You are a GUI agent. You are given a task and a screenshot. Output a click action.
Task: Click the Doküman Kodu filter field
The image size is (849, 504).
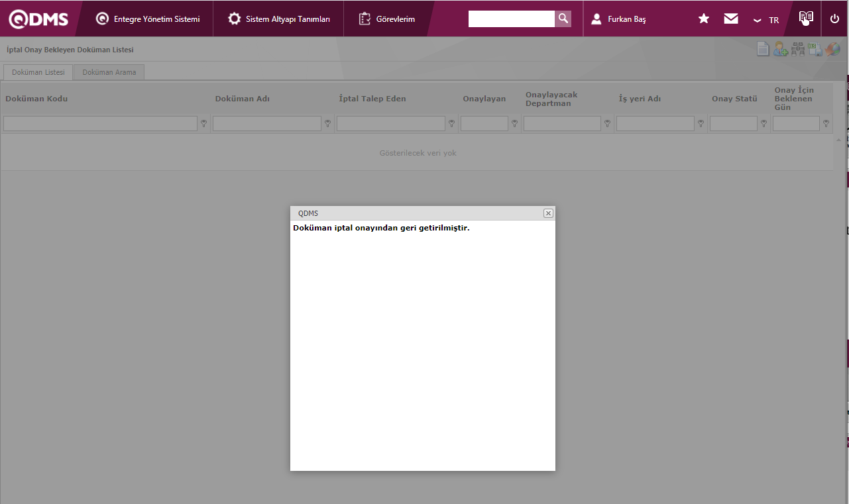tap(101, 123)
